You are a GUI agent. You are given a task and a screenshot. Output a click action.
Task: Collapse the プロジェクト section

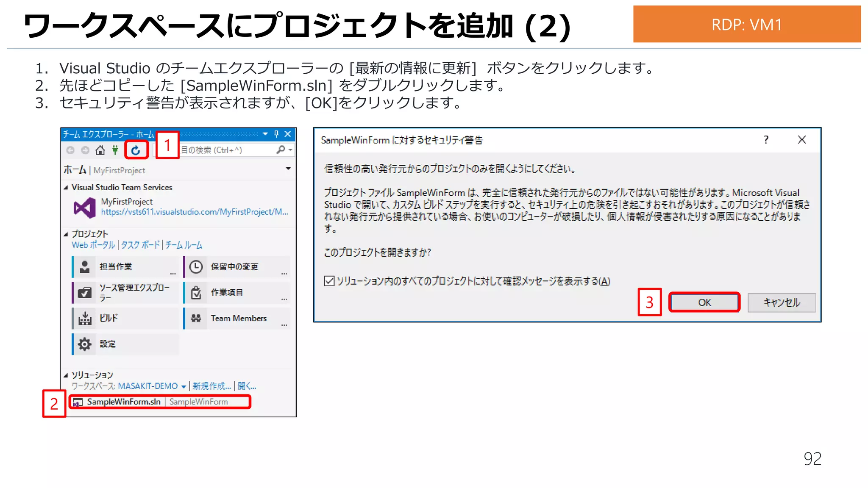tap(66, 234)
